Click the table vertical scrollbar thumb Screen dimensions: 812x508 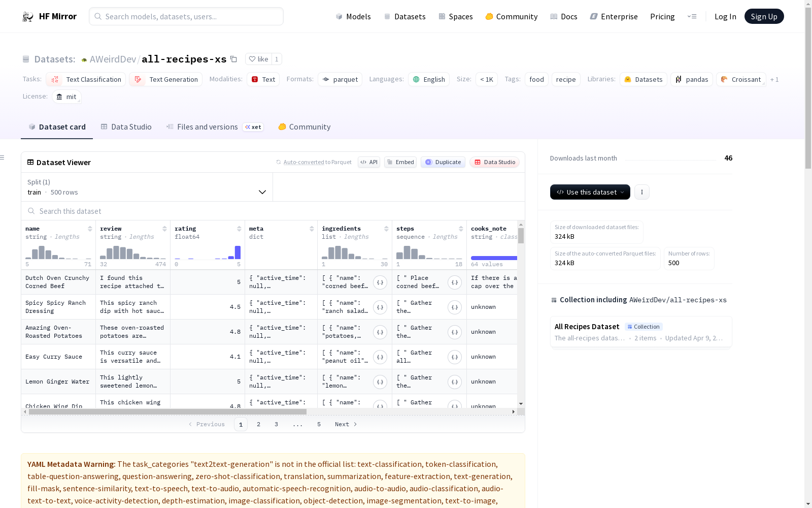[521, 236]
